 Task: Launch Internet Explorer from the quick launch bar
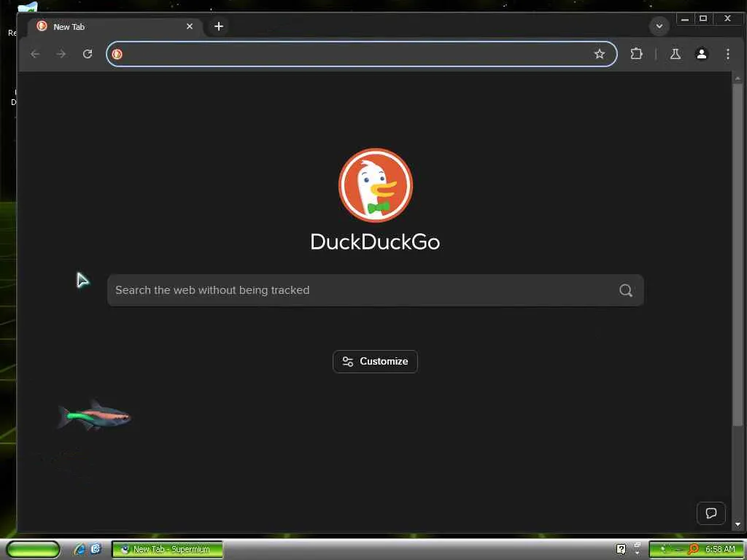point(80,549)
